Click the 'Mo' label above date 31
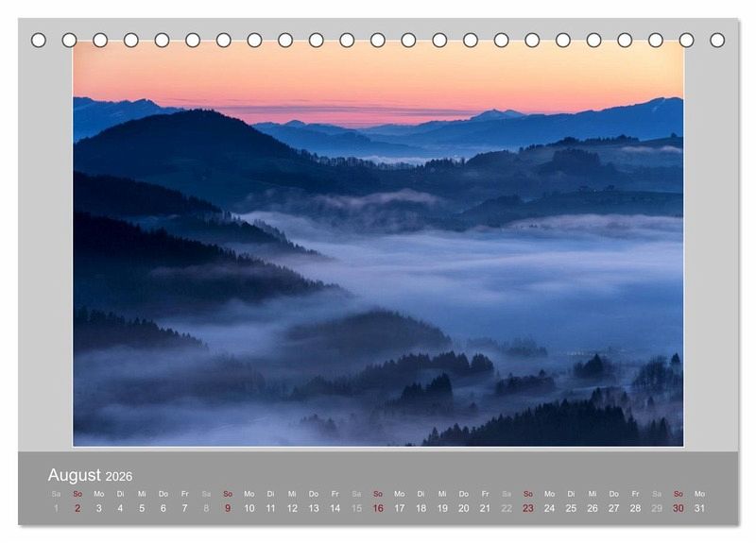The image size is (756, 543). coord(699,494)
